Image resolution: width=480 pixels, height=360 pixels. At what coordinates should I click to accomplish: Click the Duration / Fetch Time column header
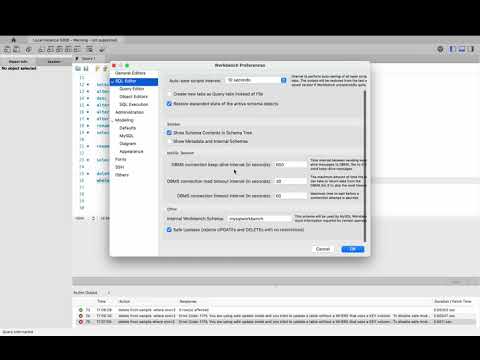[x=453, y=301]
